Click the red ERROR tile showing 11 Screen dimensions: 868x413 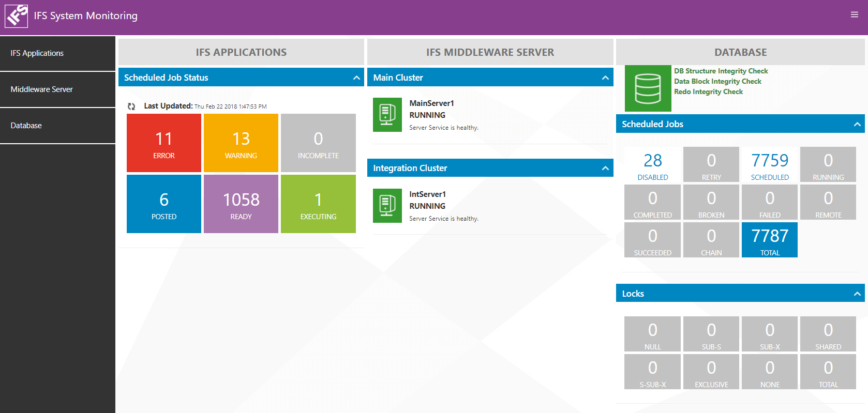click(x=164, y=143)
